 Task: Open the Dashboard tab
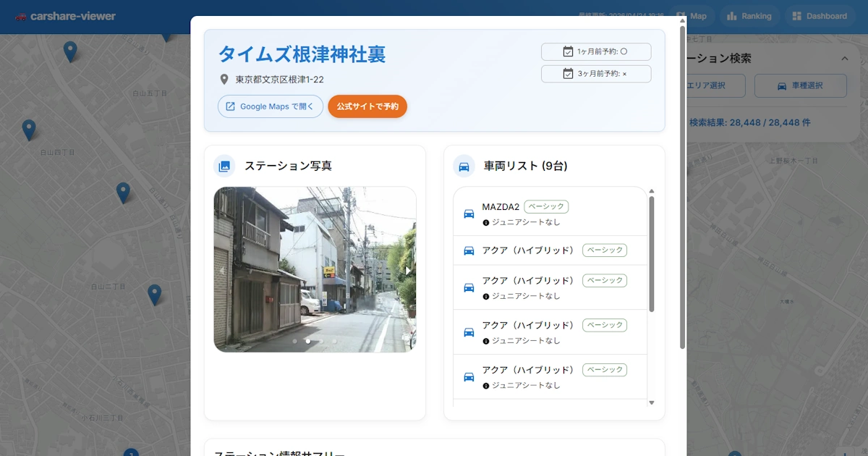[820, 16]
